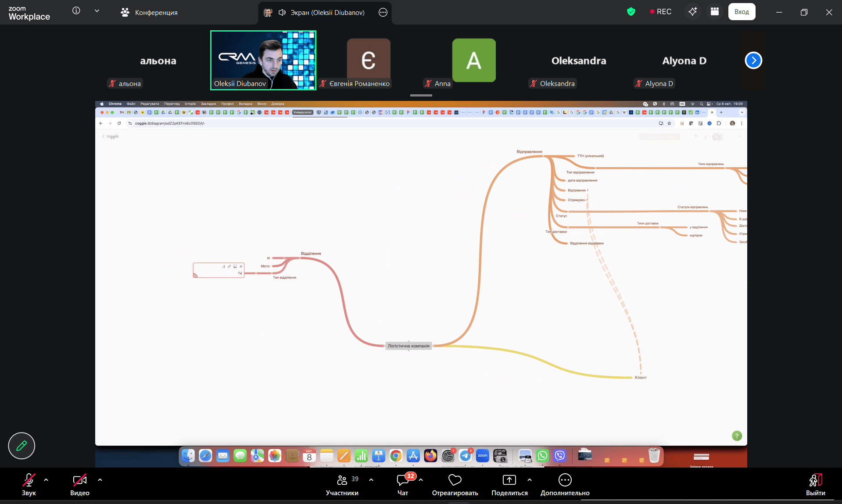Open the Chat panel
The height and width of the screenshot is (504, 842).
point(403,485)
